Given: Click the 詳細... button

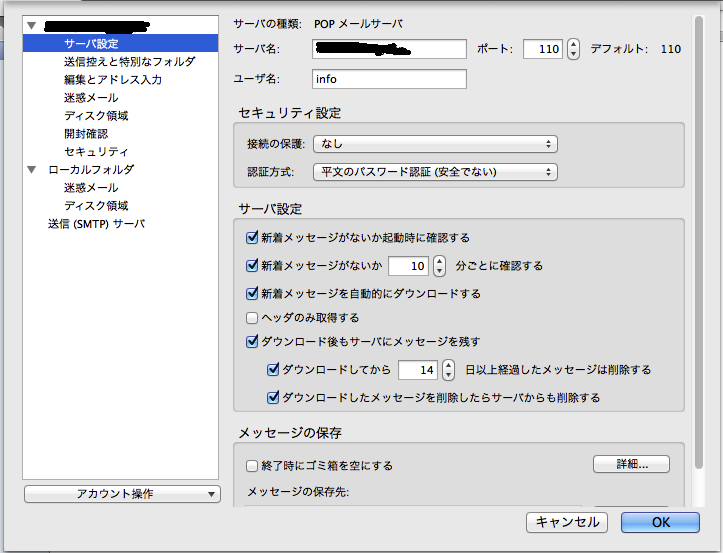Looking at the screenshot, I should (x=630, y=464).
